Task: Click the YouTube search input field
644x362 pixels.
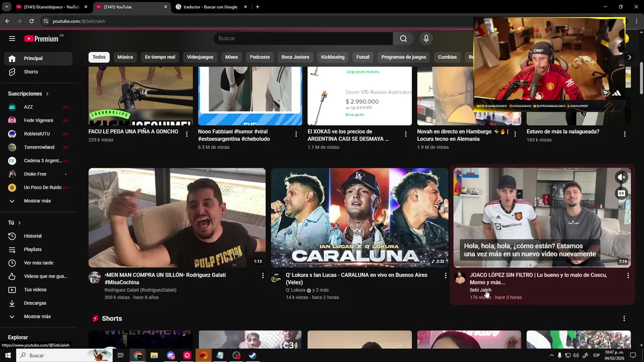Action: [303, 39]
